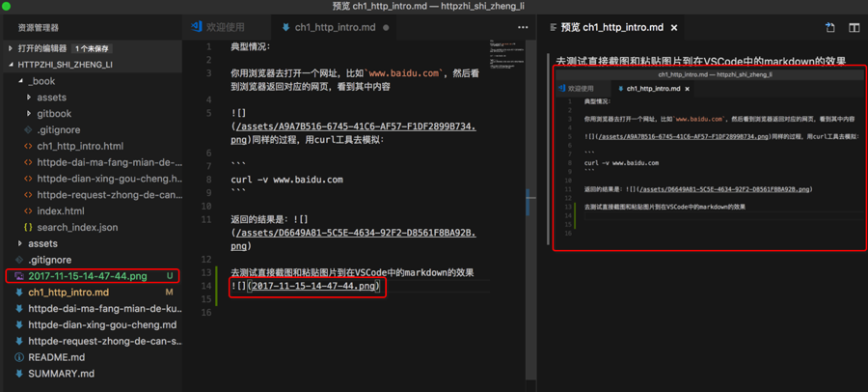Collapse the HTTPZHI_SHI_ZHENG_LI root folder

click(x=10, y=65)
